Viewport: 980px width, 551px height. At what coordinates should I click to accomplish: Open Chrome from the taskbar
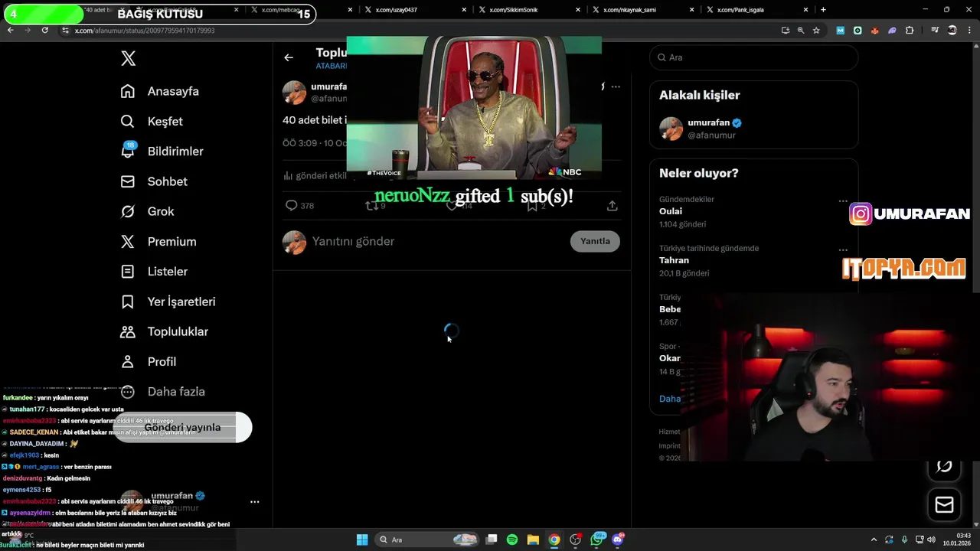coord(554,540)
